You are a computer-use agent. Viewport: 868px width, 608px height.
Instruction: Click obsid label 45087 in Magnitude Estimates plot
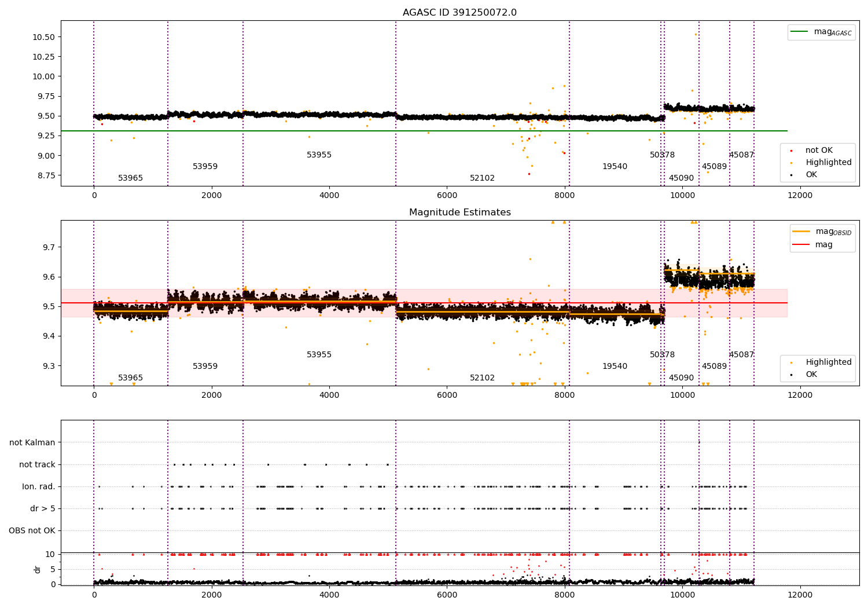(741, 355)
